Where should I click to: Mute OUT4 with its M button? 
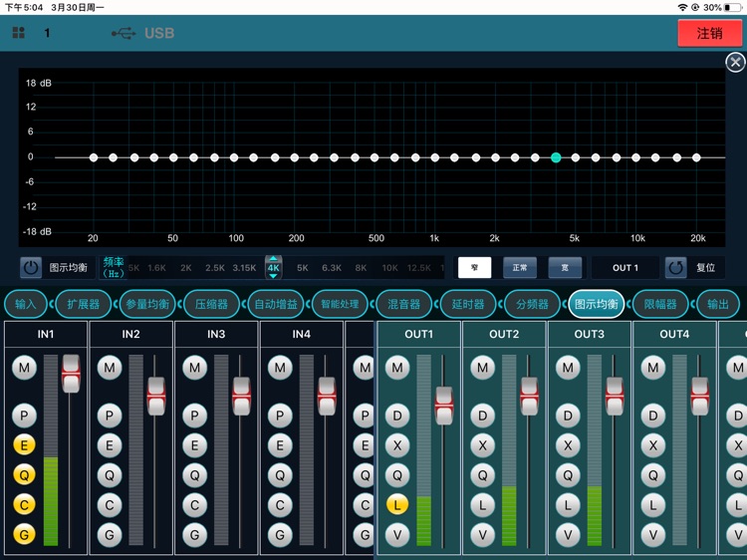(x=653, y=368)
